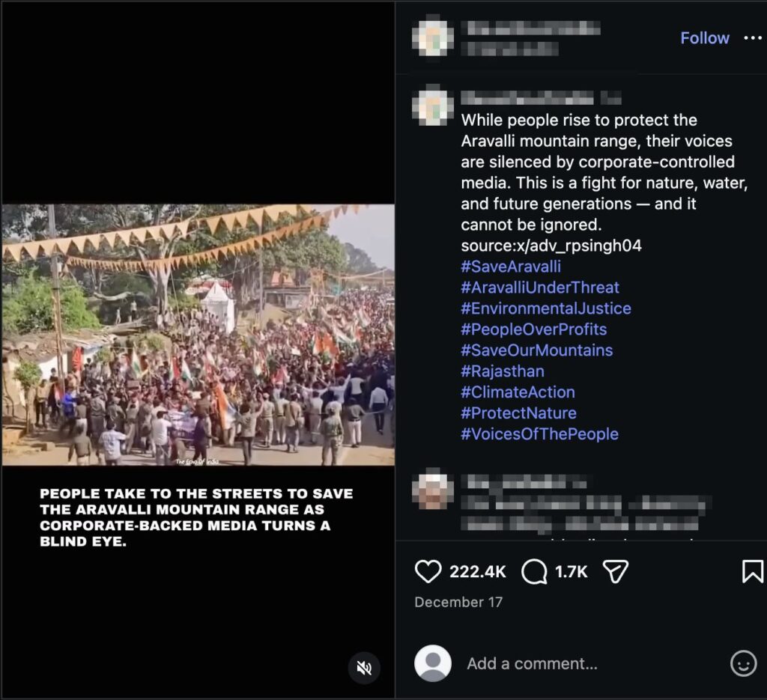Unmute the video sound

364,668
